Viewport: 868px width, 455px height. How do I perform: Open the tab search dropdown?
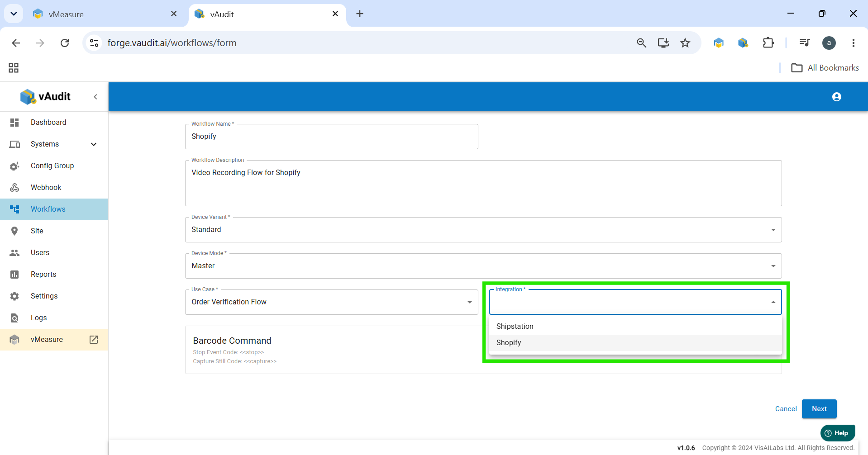point(14,14)
